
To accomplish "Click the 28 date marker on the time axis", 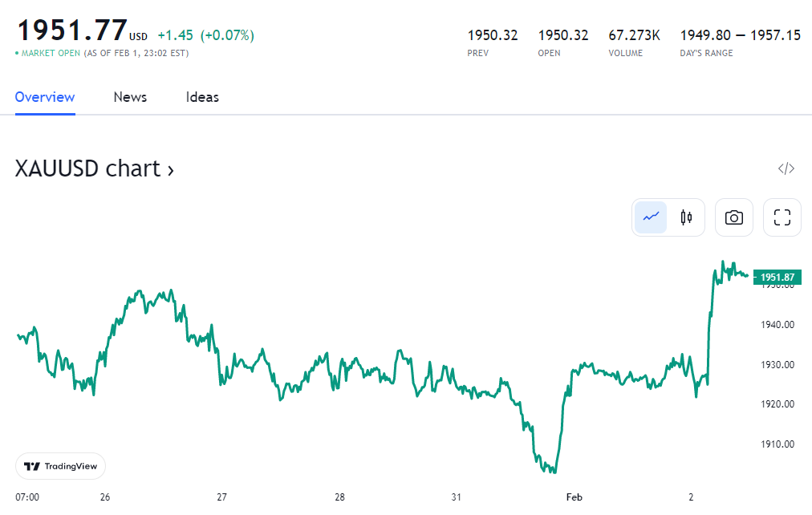I will (x=340, y=497).
